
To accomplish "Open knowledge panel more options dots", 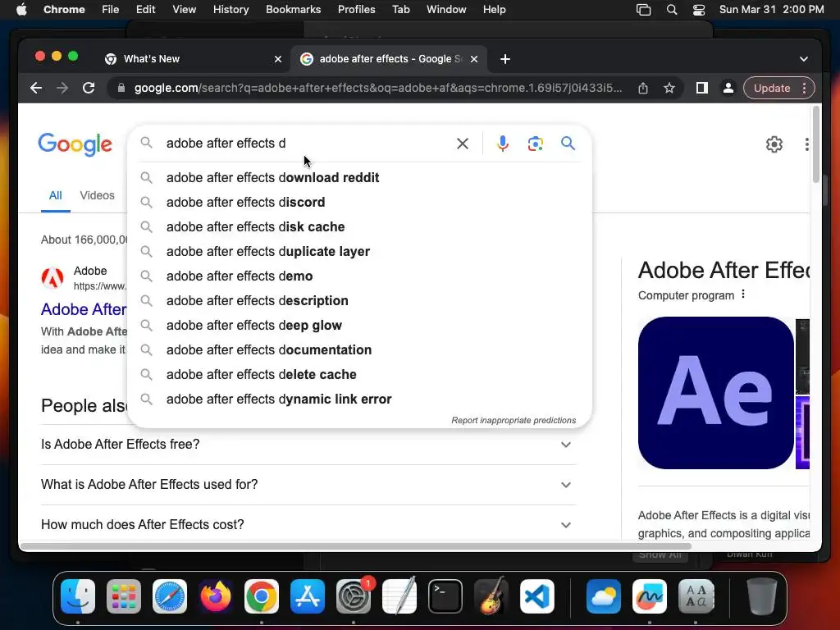I will coord(743,294).
